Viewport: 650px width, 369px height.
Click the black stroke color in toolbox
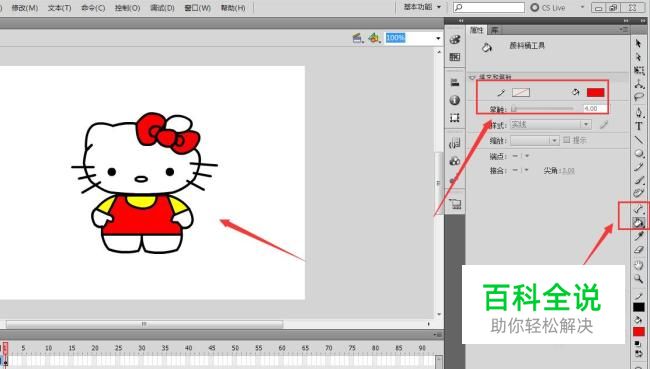click(x=639, y=307)
